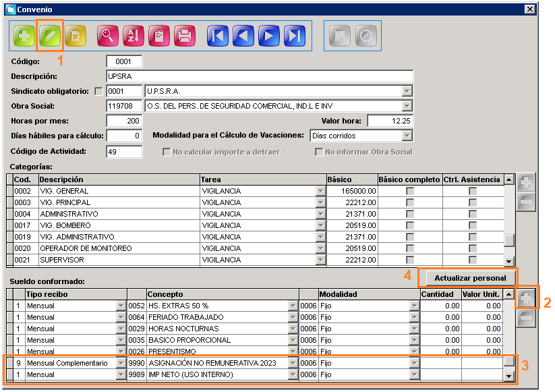The image size is (555, 392).
Task: Click the red printer icon
Action: point(185,36)
